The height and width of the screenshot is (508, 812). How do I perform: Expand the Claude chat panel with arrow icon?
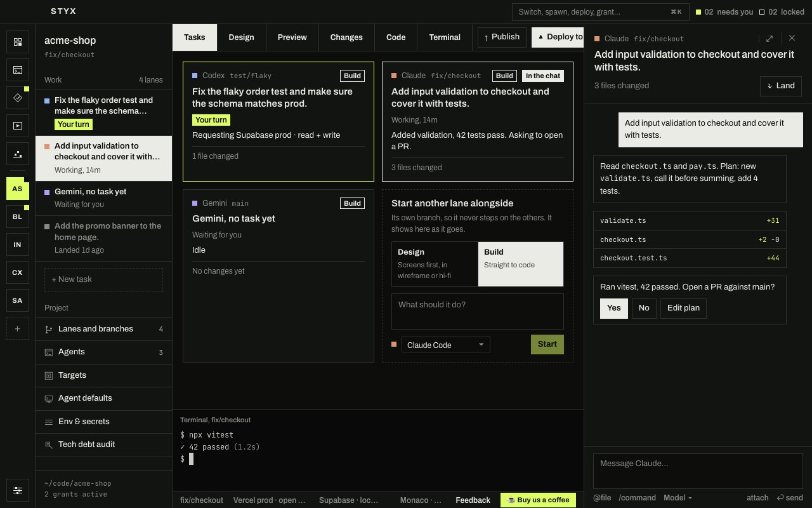tap(769, 38)
